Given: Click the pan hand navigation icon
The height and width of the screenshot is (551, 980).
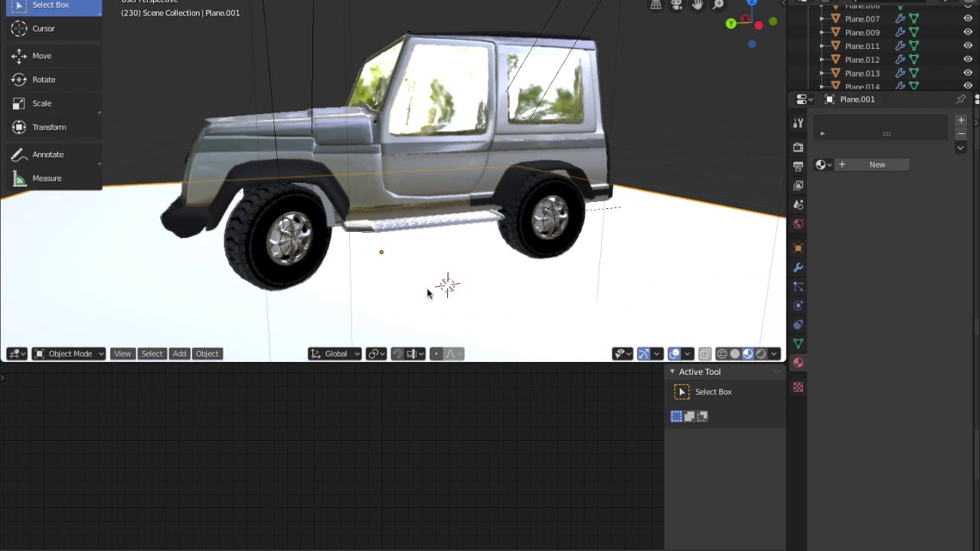Looking at the screenshot, I should point(697,4).
